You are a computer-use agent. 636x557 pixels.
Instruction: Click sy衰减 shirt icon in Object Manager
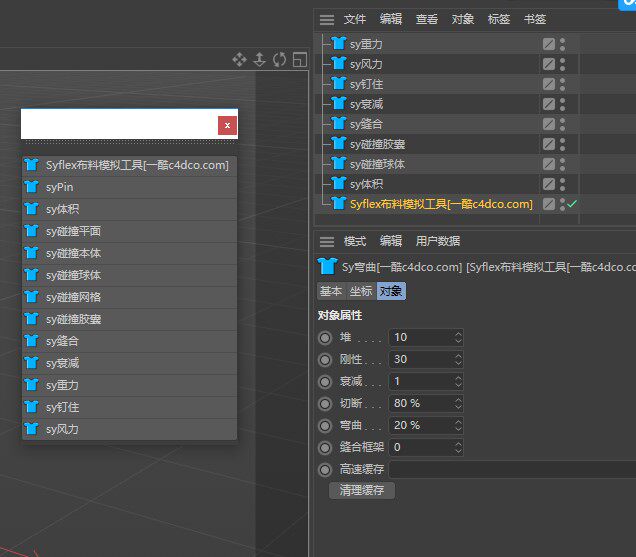tap(338, 103)
